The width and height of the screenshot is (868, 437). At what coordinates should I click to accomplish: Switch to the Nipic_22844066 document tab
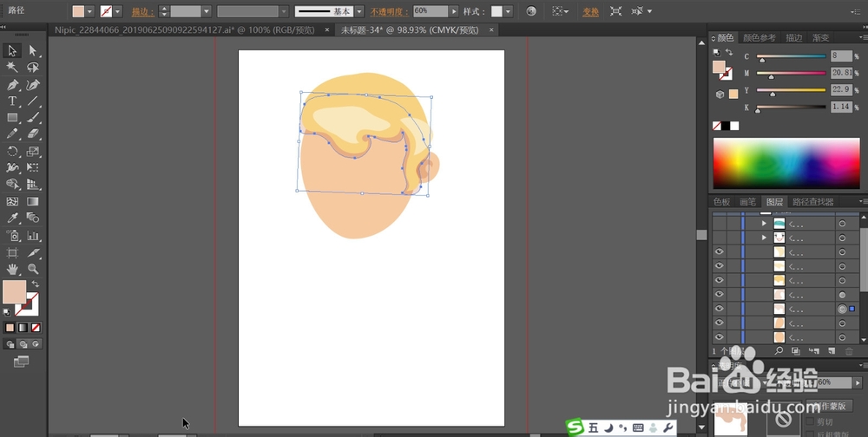[186, 29]
